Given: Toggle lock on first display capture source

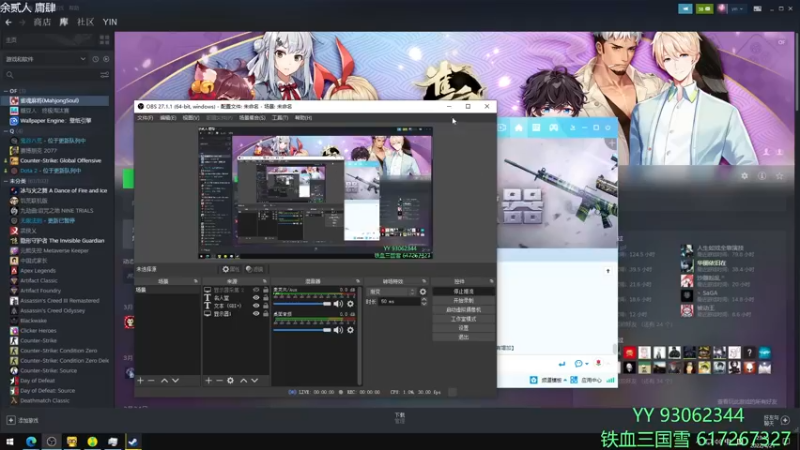Looking at the screenshot, I should click(265, 290).
